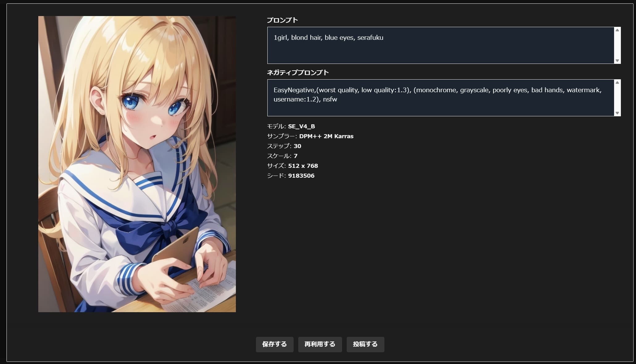The height and width of the screenshot is (364, 636).
Task: Click the up arrow of negative prompt scrollbar
Action: coord(617,83)
